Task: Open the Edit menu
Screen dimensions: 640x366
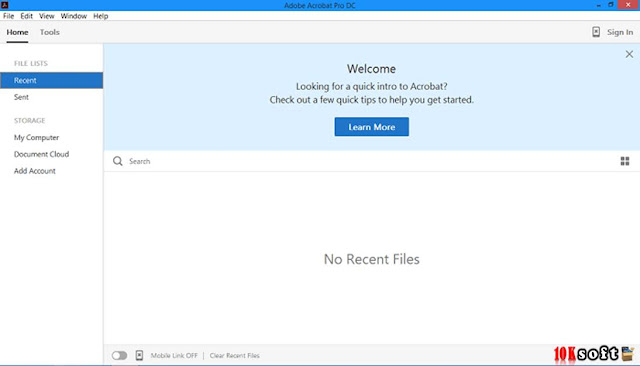Action: [27, 16]
